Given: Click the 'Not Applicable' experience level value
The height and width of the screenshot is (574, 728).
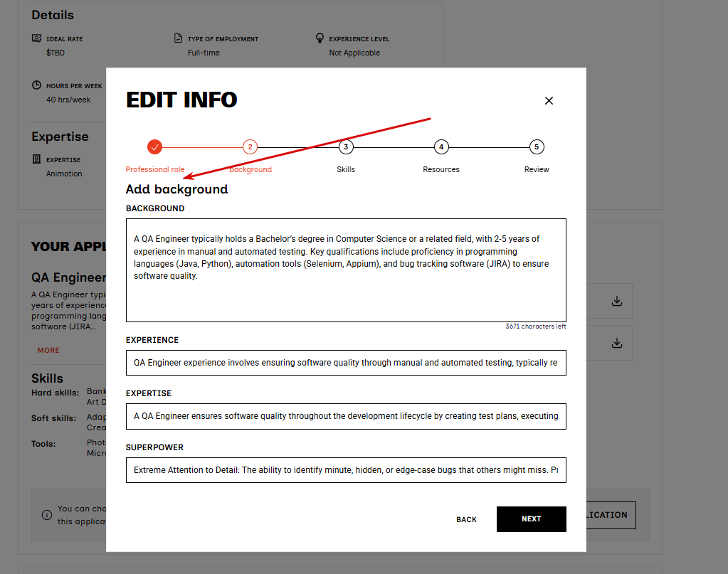Looking at the screenshot, I should pos(354,53).
